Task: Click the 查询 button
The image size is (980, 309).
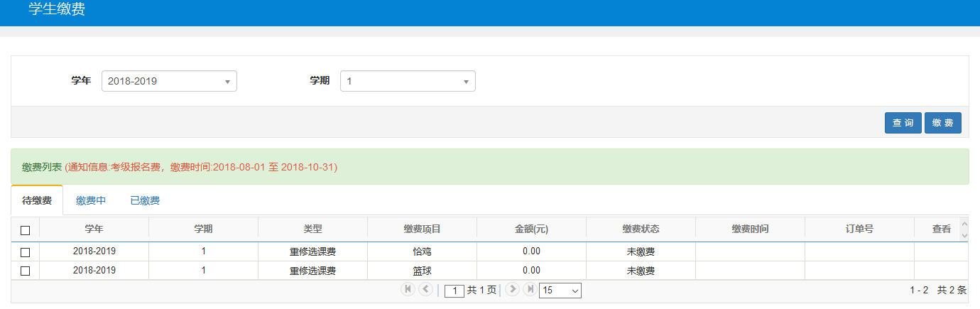Action: 903,123
